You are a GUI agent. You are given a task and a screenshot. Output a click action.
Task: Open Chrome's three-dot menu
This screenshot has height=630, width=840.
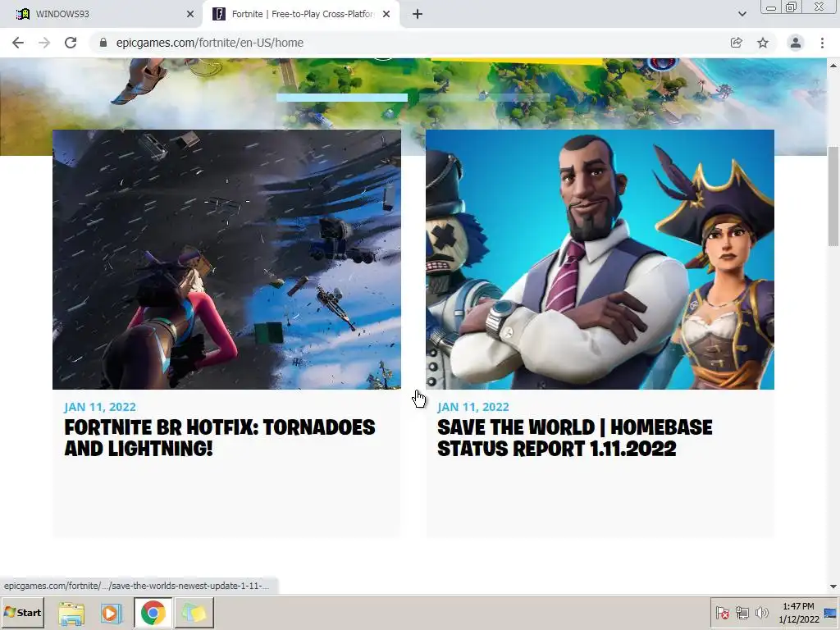(x=822, y=43)
